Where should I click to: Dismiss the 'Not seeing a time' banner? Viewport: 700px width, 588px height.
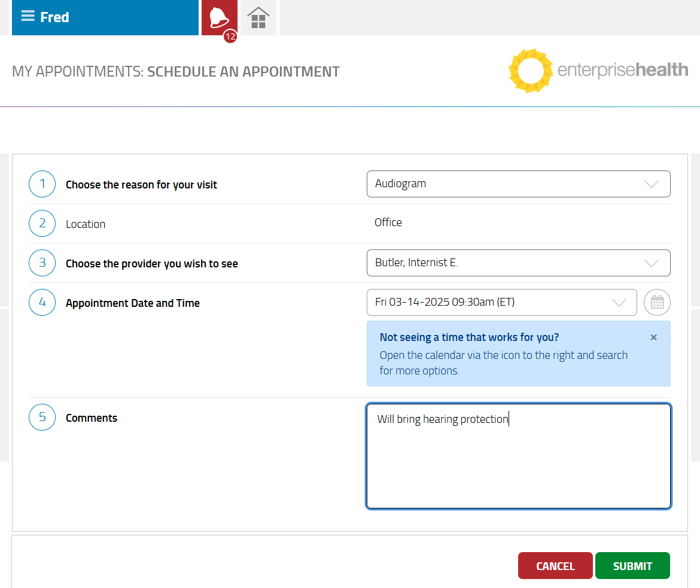(x=653, y=337)
